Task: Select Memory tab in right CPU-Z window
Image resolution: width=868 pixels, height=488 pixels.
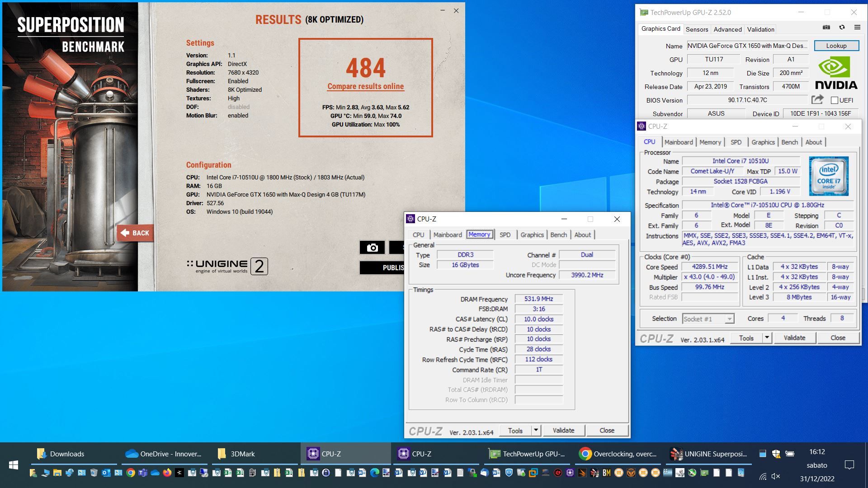Action: tap(710, 142)
